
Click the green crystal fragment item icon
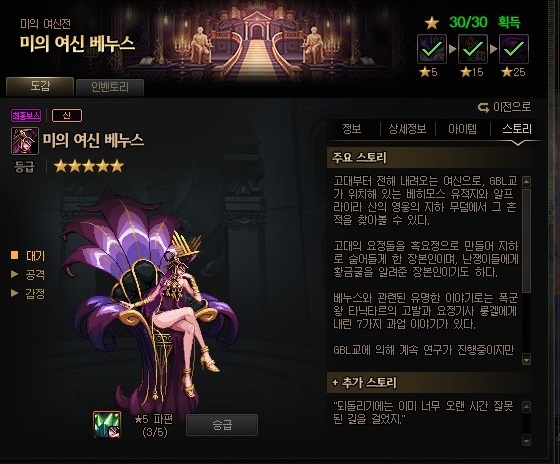click(107, 425)
